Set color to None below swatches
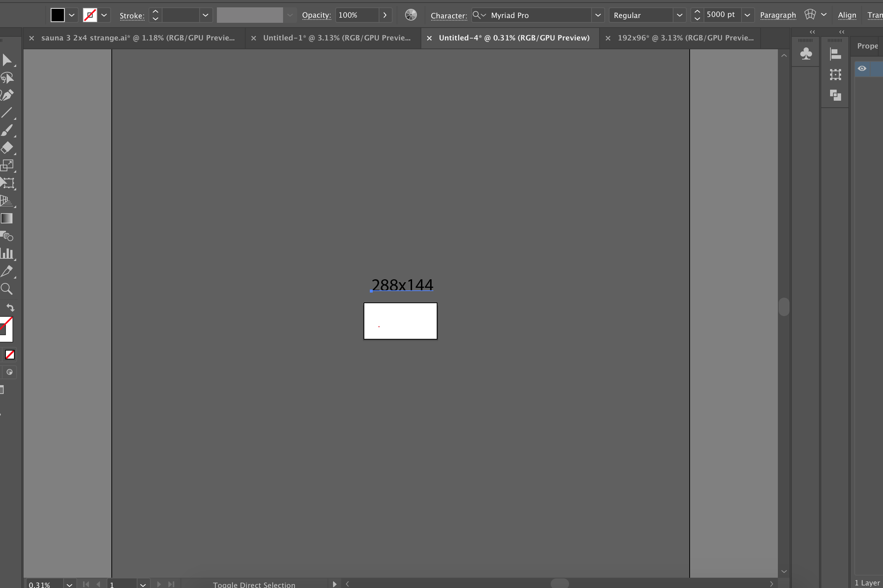Screen dimensions: 883x588 [10, 354]
